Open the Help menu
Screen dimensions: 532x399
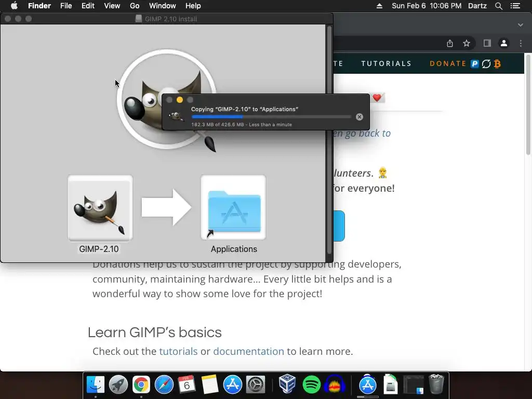coord(193,6)
